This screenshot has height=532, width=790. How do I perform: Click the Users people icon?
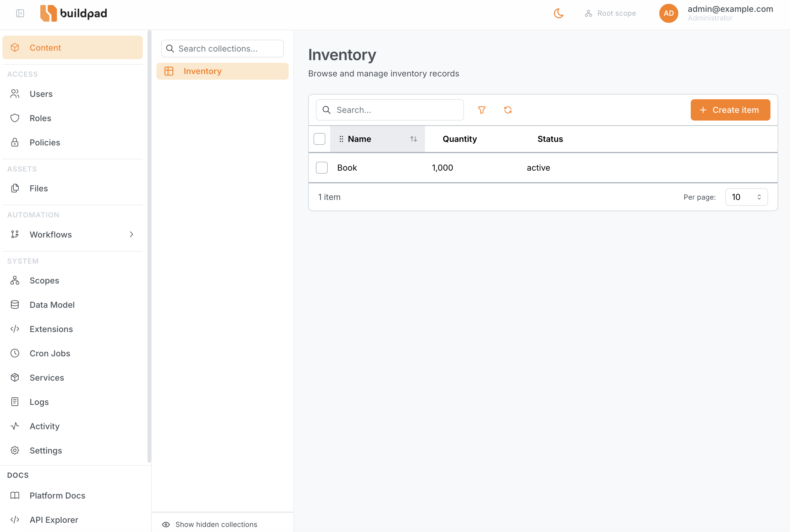coord(15,94)
